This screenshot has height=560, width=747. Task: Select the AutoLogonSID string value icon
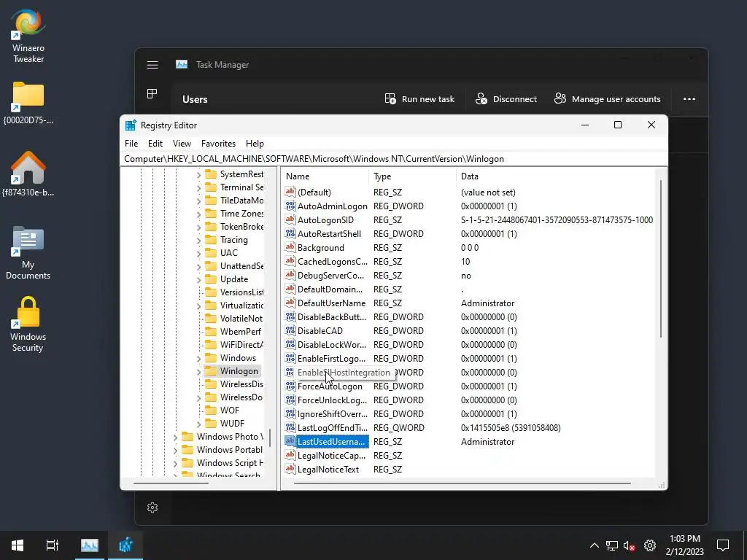click(x=290, y=219)
